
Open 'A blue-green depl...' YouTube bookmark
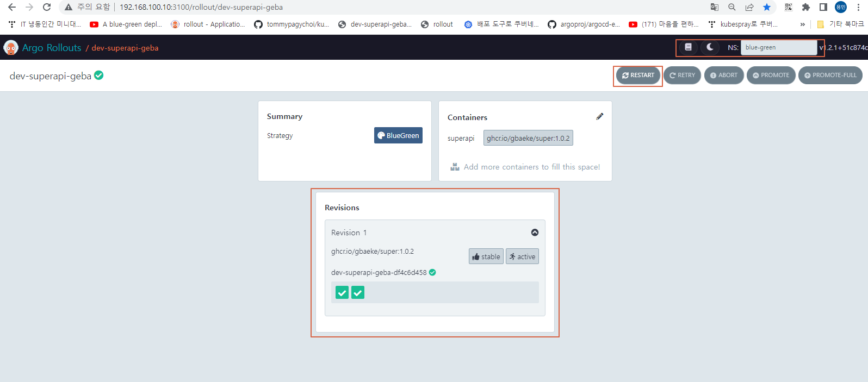126,24
